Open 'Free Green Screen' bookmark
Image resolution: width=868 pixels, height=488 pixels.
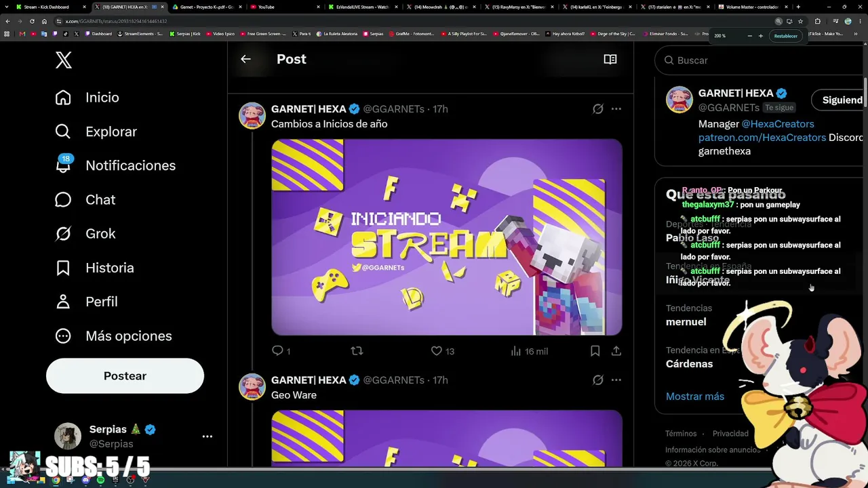click(264, 33)
